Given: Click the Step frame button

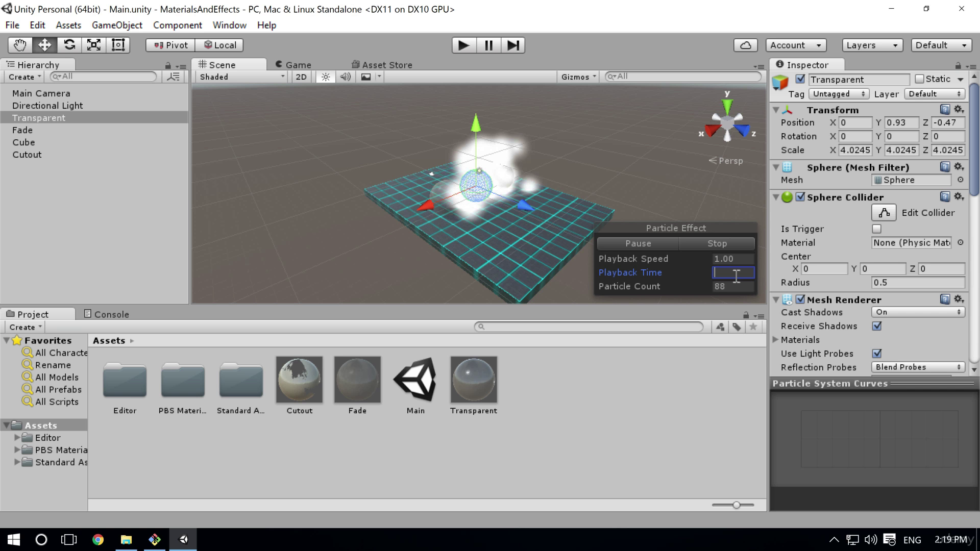Looking at the screenshot, I should [x=513, y=45].
